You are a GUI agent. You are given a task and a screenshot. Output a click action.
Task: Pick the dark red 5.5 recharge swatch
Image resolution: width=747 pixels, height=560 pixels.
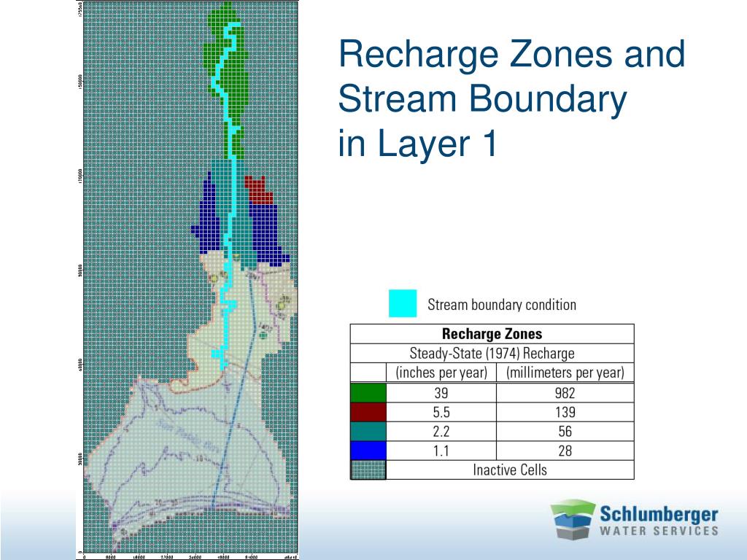tap(368, 412)
